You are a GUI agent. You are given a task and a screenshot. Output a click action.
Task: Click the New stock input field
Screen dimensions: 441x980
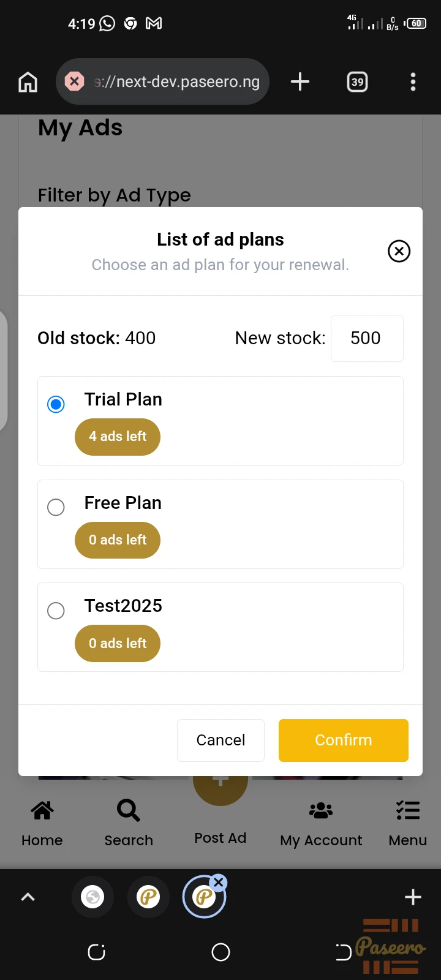[x=367, y=338]
